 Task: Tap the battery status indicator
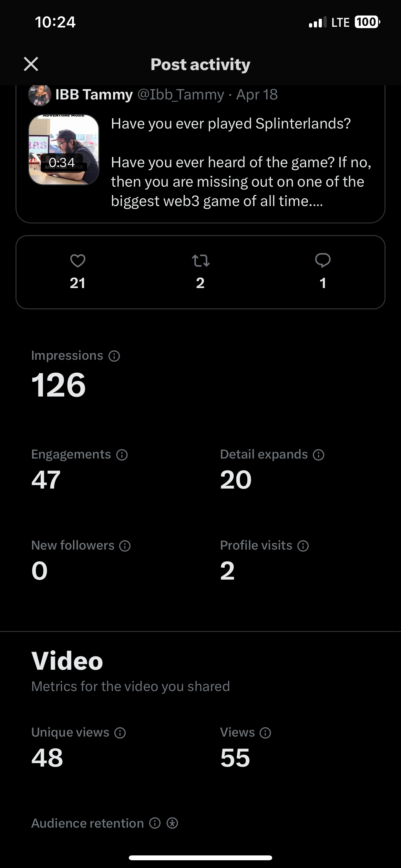pos(367,22)
